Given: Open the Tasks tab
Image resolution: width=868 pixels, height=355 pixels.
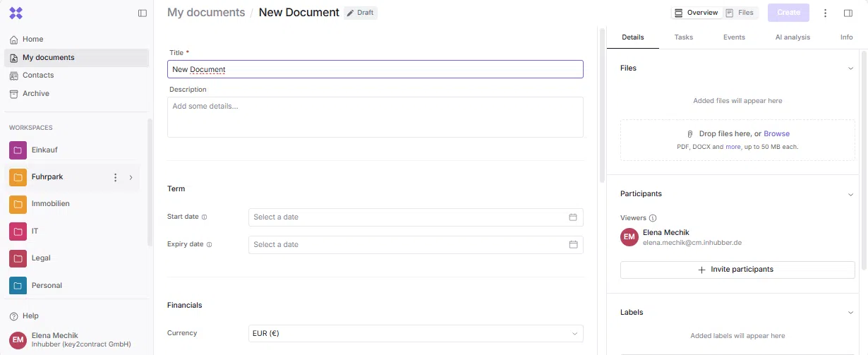Looking at the screenshot, I should coord(683,37).
